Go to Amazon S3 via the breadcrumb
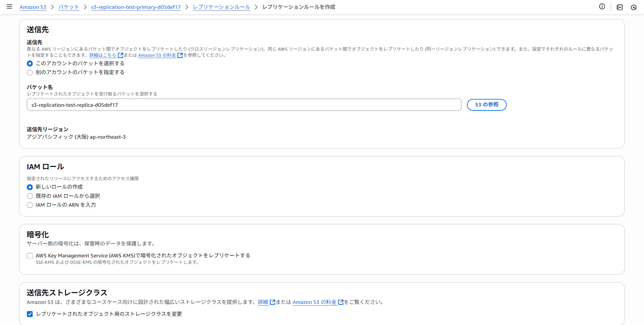The height and width of the screenshot is (325, 644). tap(33, 6)
